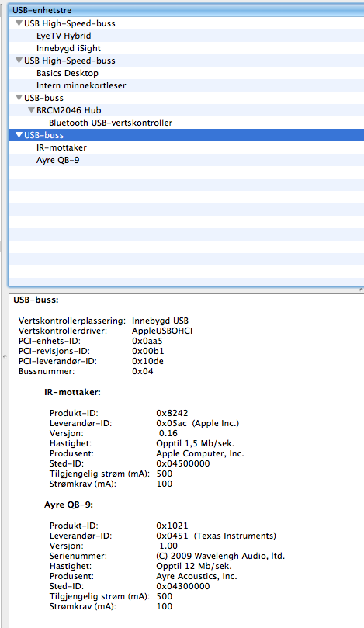364x628 pixels.
Task: Click Apple Computer, Inc. manufacturer value
Action: pos(200,453)
